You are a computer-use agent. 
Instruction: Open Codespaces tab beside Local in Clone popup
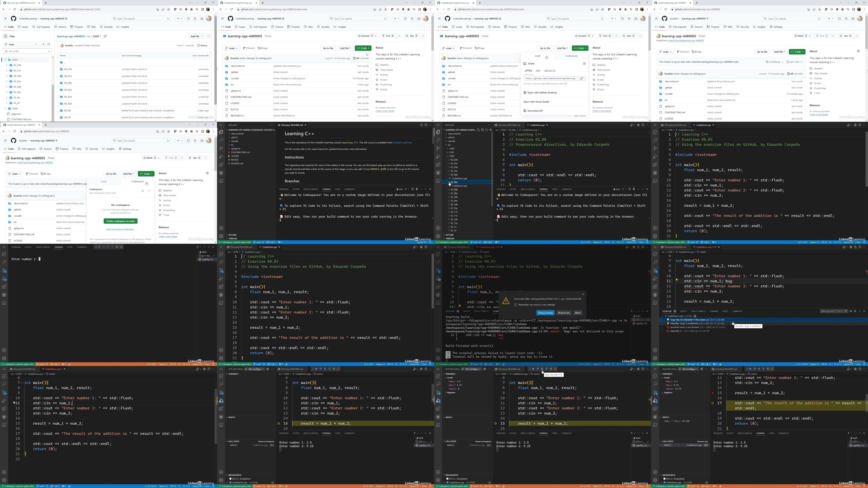click(x=572, y=56)
